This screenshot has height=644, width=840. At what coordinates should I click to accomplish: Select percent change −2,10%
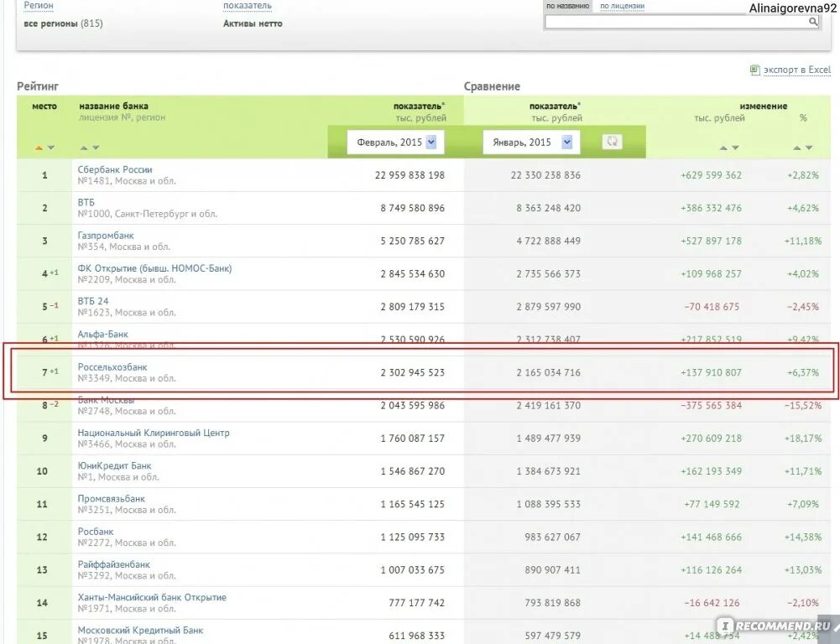pyautogui.click(x=803, y=603)
